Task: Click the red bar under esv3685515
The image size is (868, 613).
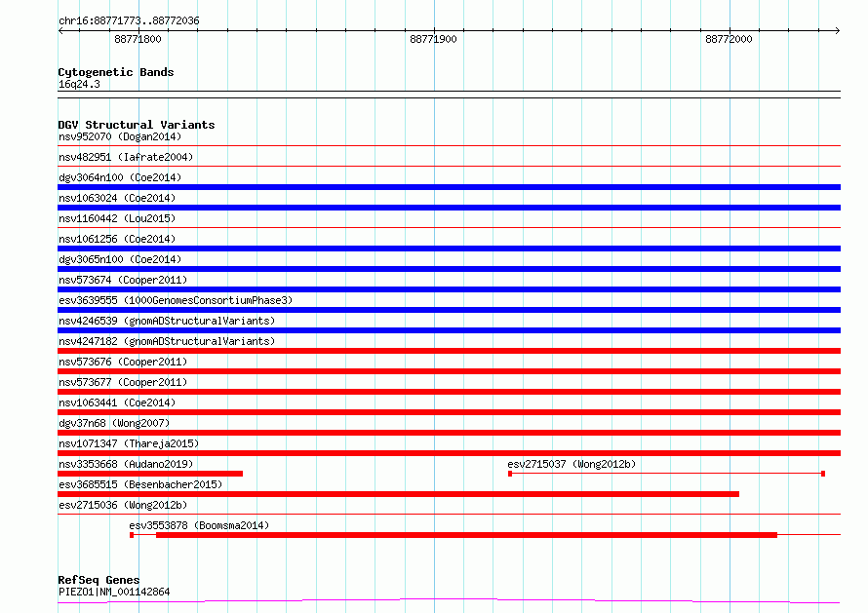Action: pos(398,494)
